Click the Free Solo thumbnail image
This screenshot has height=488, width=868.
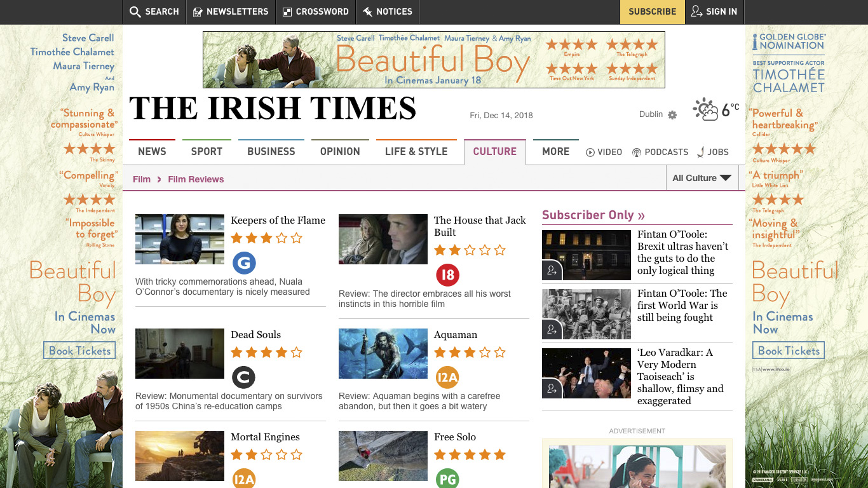(x=383, y=456)
